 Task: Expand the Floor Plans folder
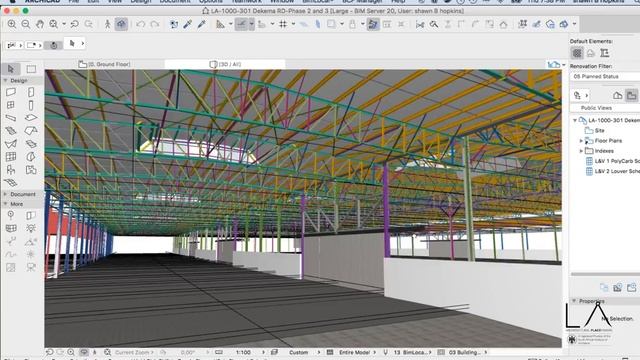click(581, 141)
